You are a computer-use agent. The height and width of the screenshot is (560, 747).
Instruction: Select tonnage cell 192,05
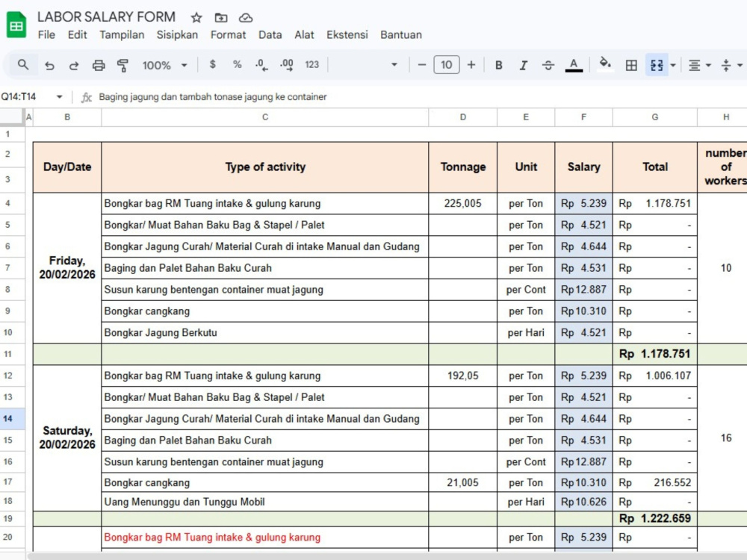tap(462, 376)
